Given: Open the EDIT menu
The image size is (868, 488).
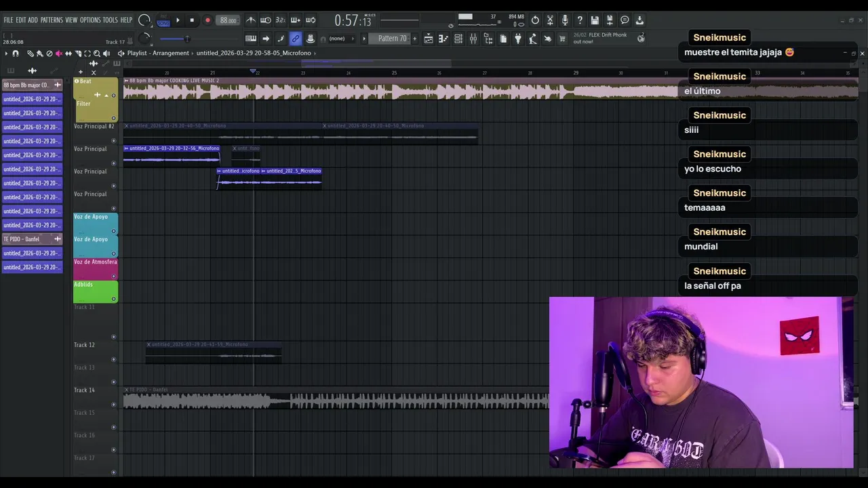Looking at the screenshot, I should [20, 20].
